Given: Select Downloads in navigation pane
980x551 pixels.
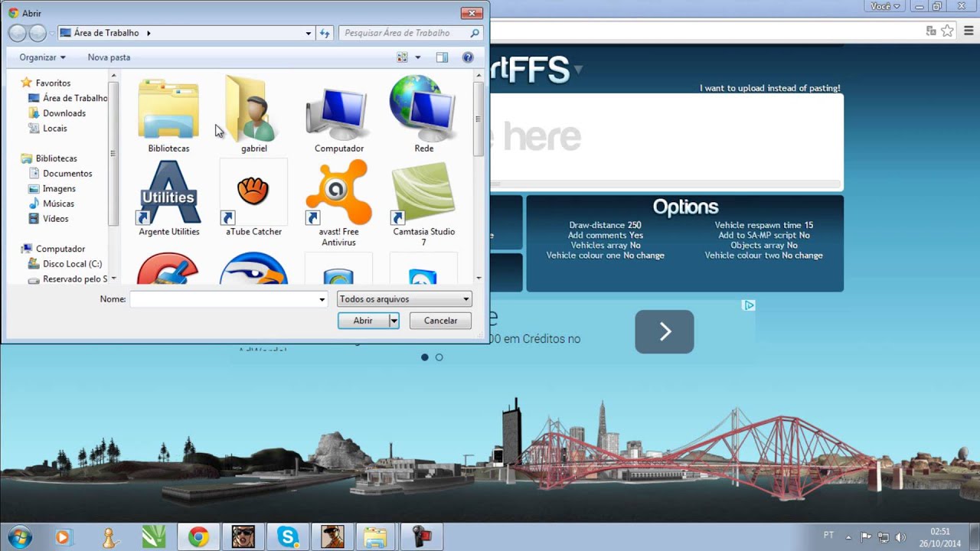Looking at the screenshot, I should click(x=64, y=113).
